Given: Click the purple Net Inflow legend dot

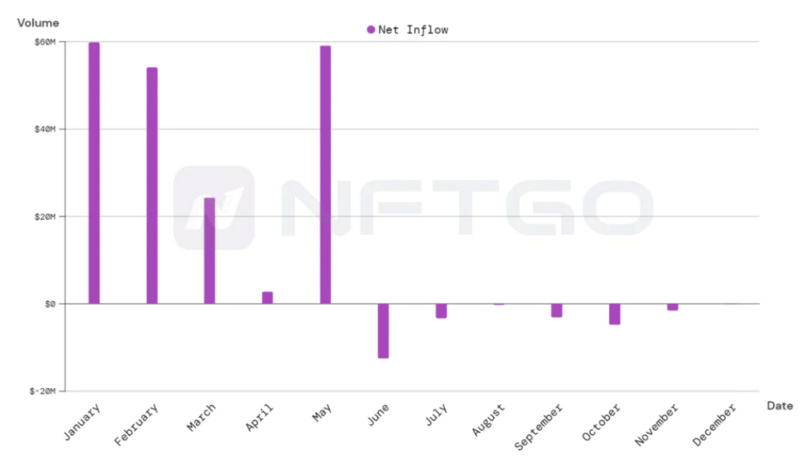Looking at the screenshot, I should 371,30.
